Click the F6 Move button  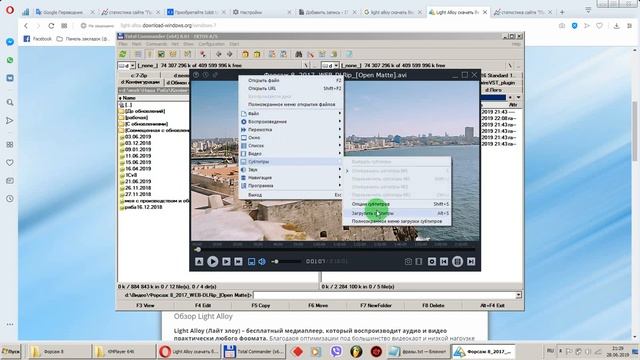(318, 305)
